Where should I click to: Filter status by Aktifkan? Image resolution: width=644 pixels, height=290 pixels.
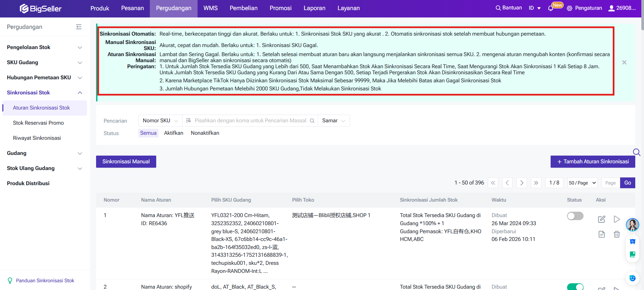coord(173,133)
